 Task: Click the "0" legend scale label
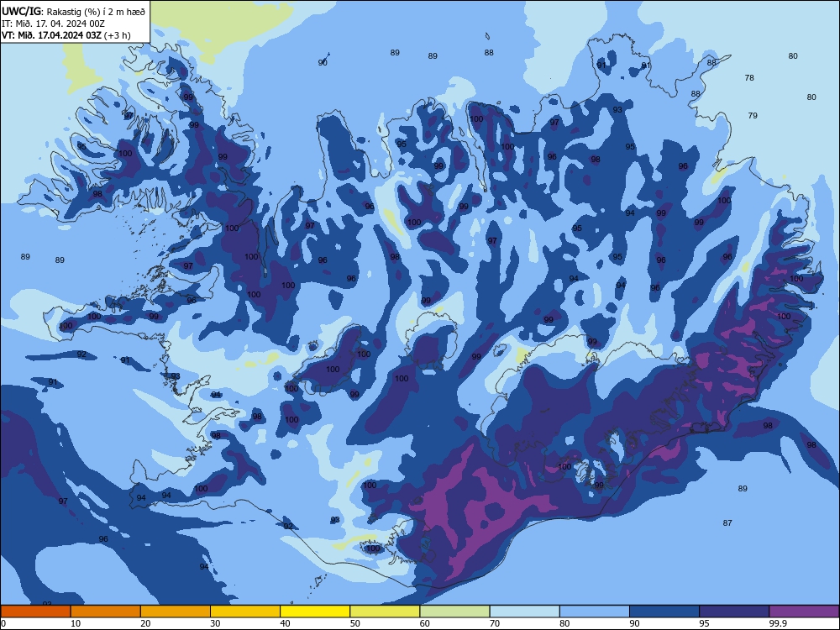pyautogui.click(x=3, y=623)
